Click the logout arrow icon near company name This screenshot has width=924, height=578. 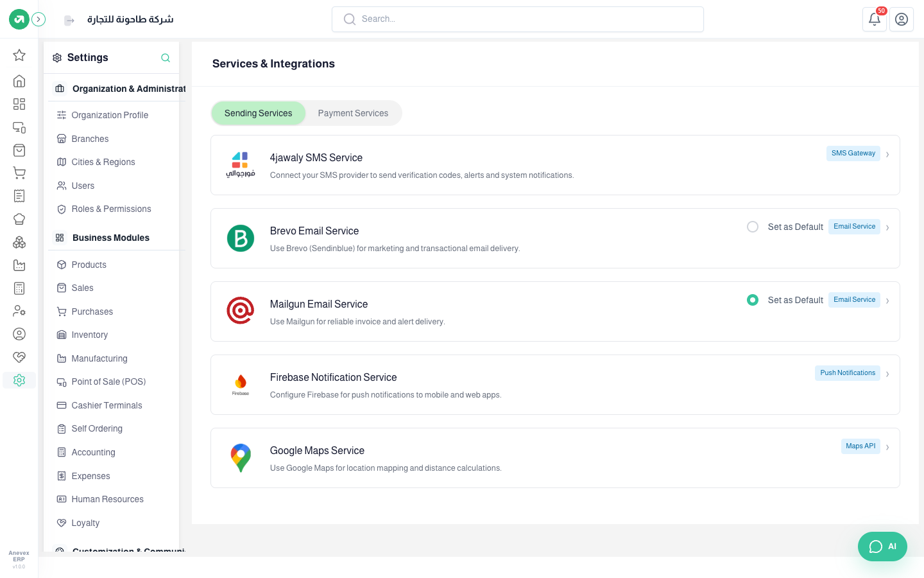pyautogui.click(x=69, y=21)
